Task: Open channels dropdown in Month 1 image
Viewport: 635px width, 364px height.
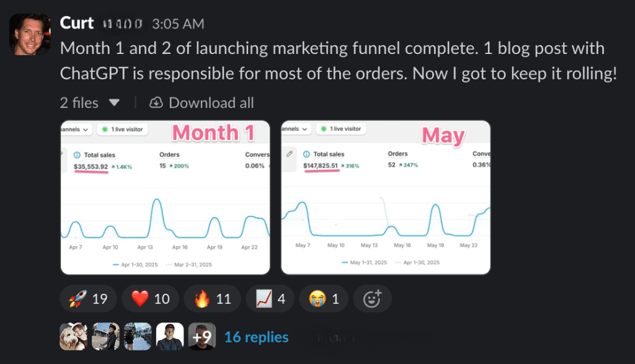Action: [77, 130]
